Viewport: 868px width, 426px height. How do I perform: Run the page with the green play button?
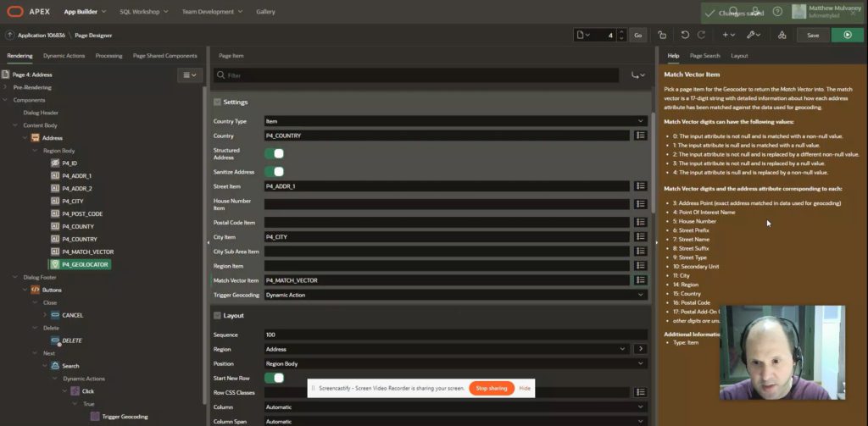tap(847, 35)
